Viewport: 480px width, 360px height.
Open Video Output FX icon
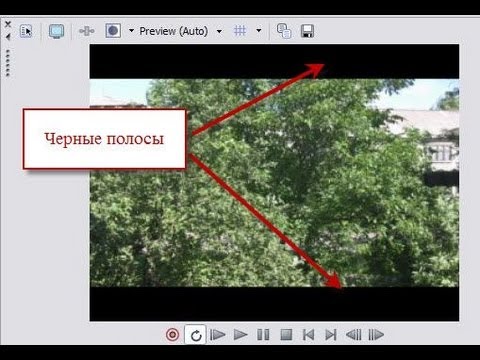coord(87,31)
